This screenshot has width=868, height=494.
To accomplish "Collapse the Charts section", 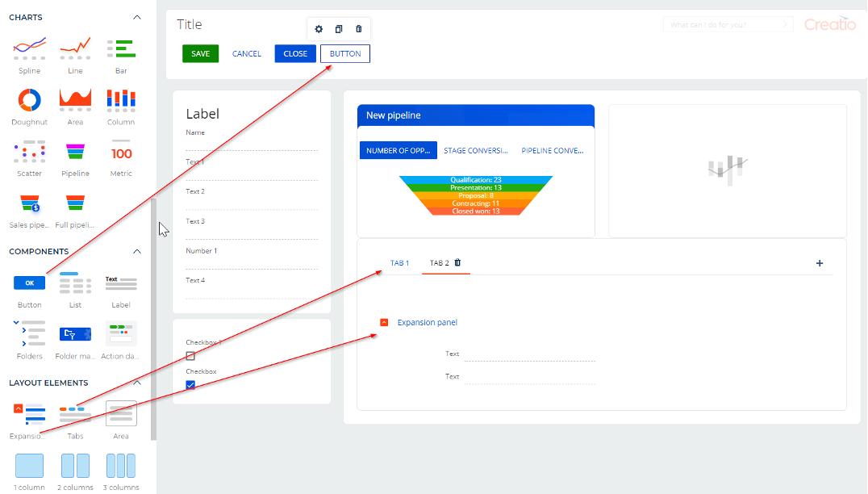I will tap(137, 17).
